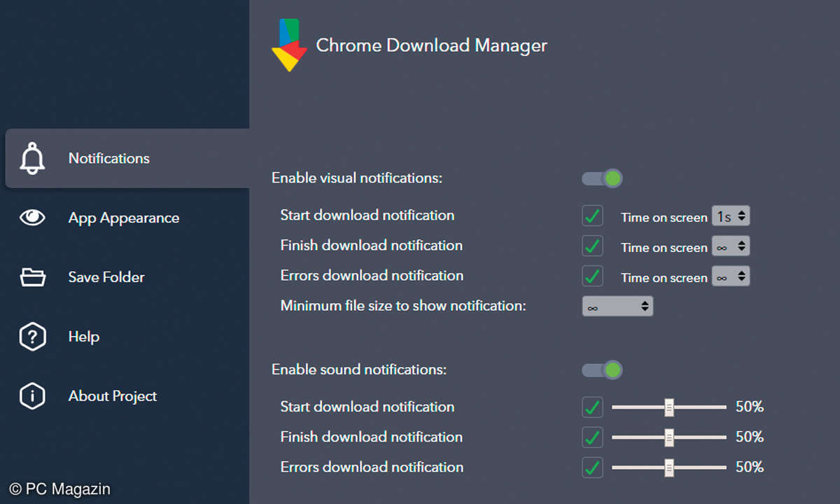840x504 pixels.
Task: Click the open folder icon for Save Folder
Action: [x=32, y=277]
